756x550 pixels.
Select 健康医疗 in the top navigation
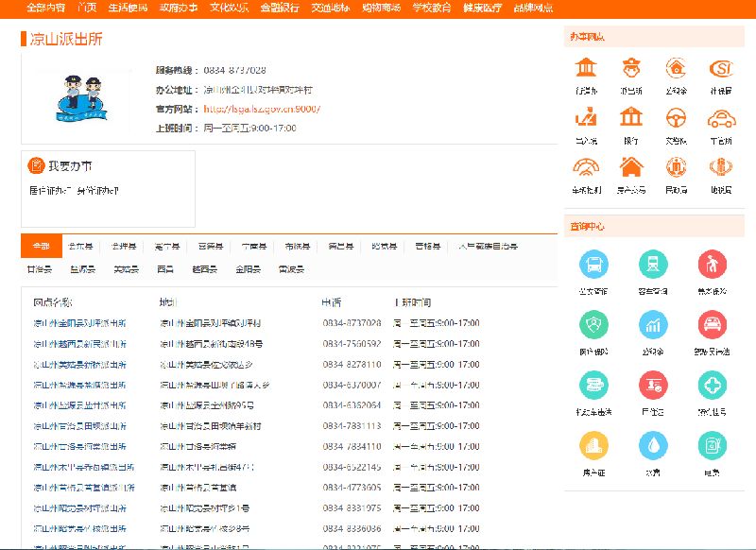(483, 8)
